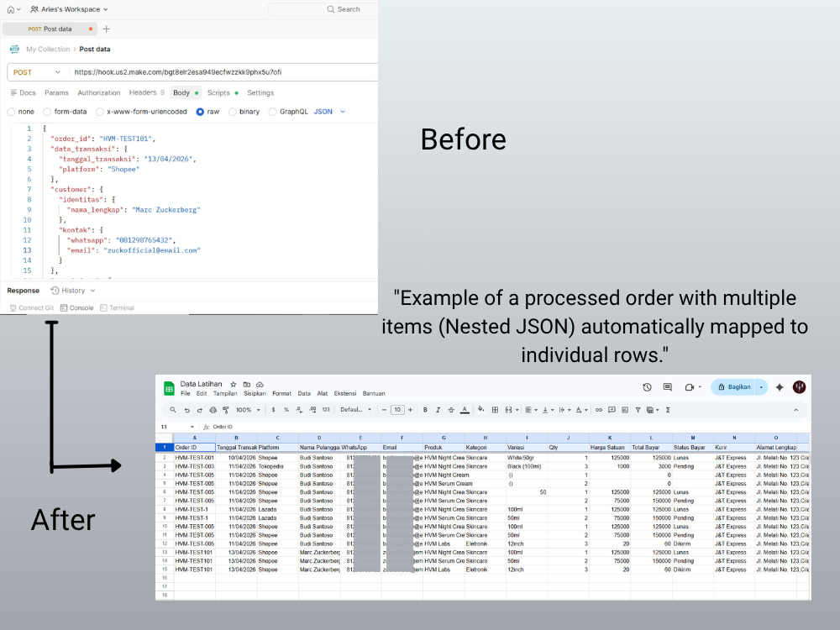
Task: Open Aries's Workspace dropdown in Postman
Action: pos(69,9)
